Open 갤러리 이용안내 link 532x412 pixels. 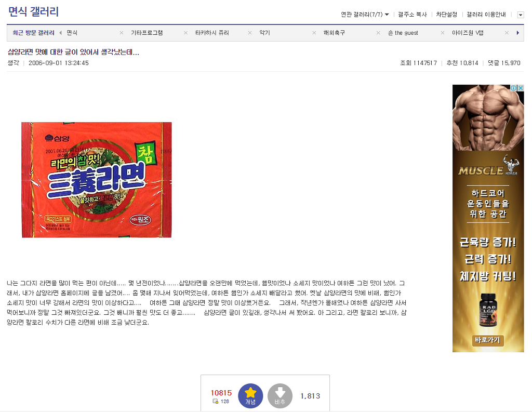[x=486, y=14]
